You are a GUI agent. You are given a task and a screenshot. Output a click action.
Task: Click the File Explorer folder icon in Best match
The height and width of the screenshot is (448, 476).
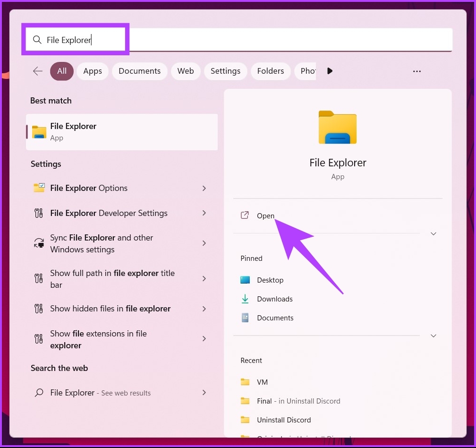39,132
